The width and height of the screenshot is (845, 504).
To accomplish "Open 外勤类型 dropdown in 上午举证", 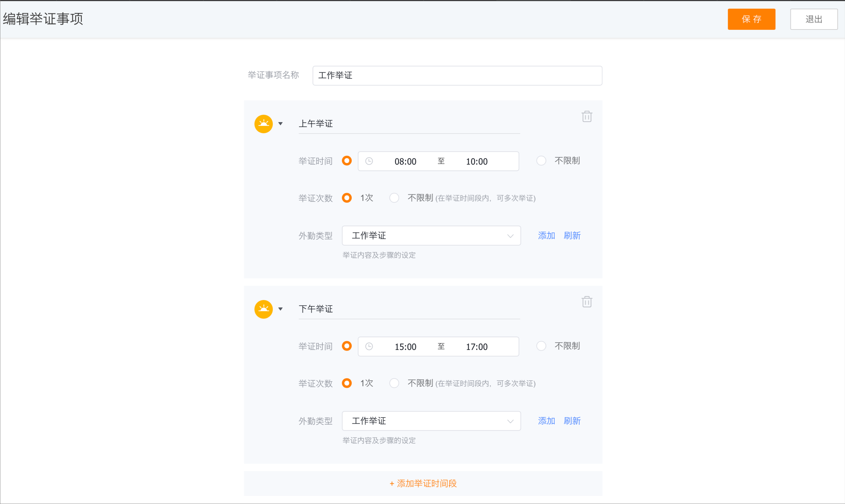I will 431,236.
